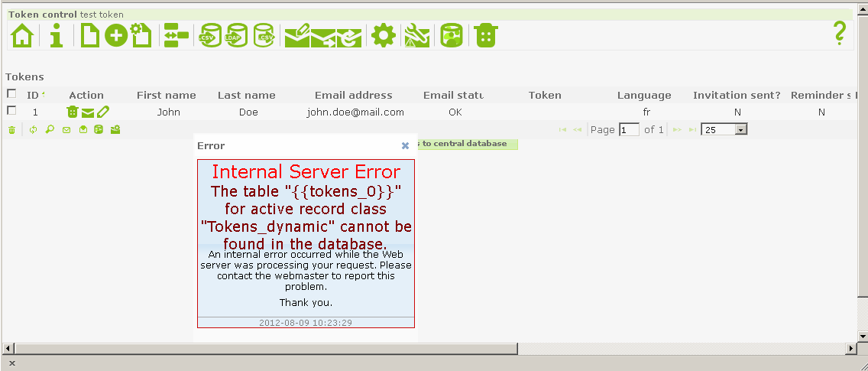This screenshot has width=868, height=371.
Task: Close the Error dialog with X
Action: click(x=405, y=145)
